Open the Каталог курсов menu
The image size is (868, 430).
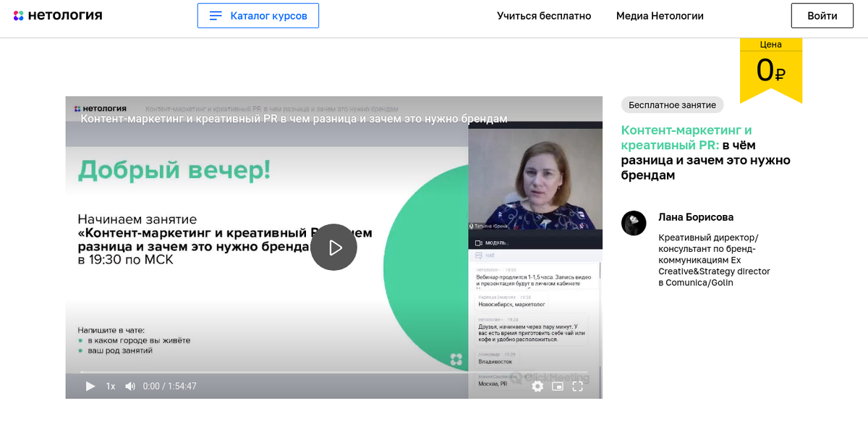point(258,16)
